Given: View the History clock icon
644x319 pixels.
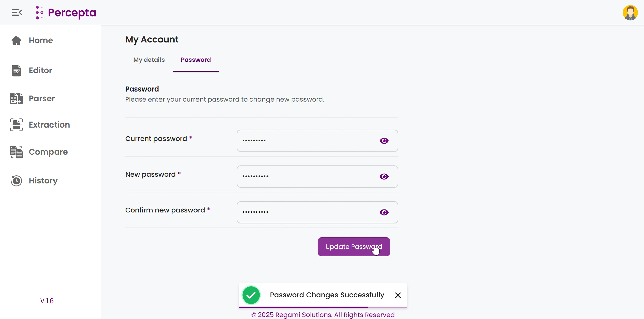Looking at the screenshot, I should tap(16, 181).
